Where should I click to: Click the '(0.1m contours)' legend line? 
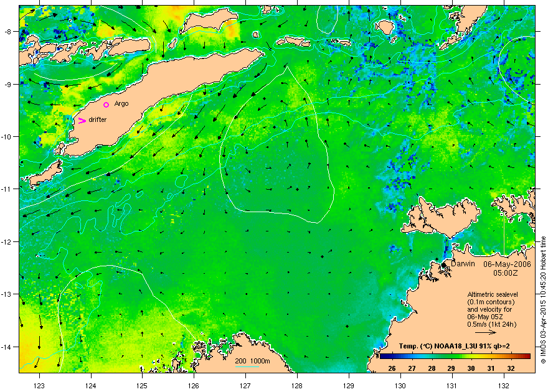[491, 302]
